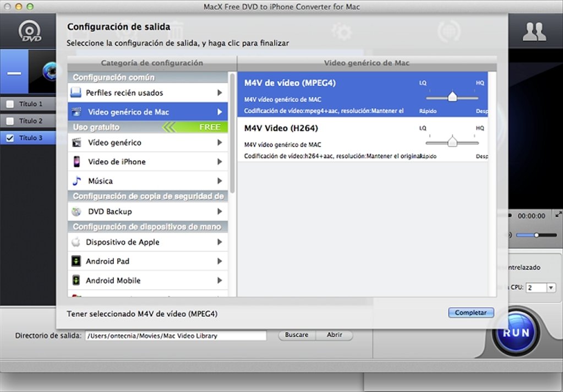Click the fullscreen expand icon next to the timer
This screenshot has height=392, width=563.
point(559,215)
